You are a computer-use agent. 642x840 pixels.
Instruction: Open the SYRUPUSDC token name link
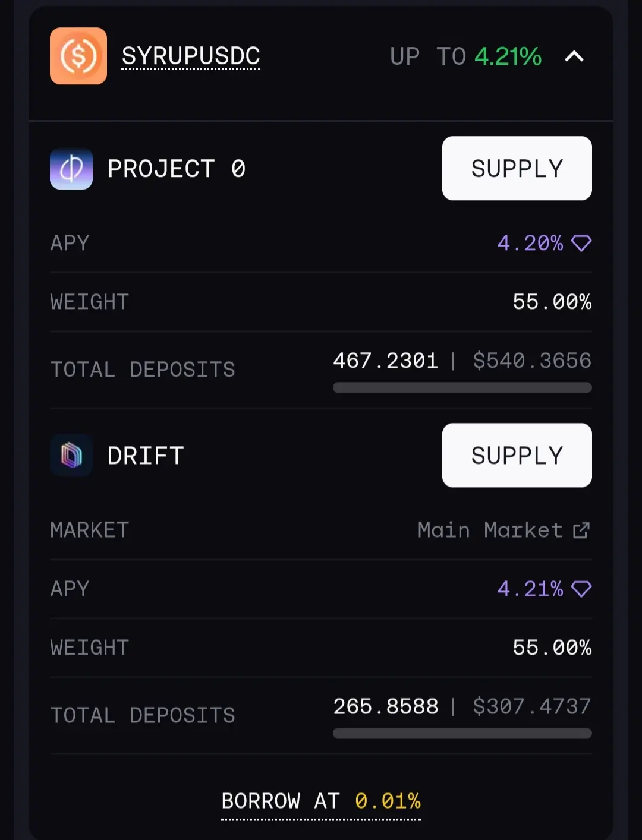[x=191, y=56]
